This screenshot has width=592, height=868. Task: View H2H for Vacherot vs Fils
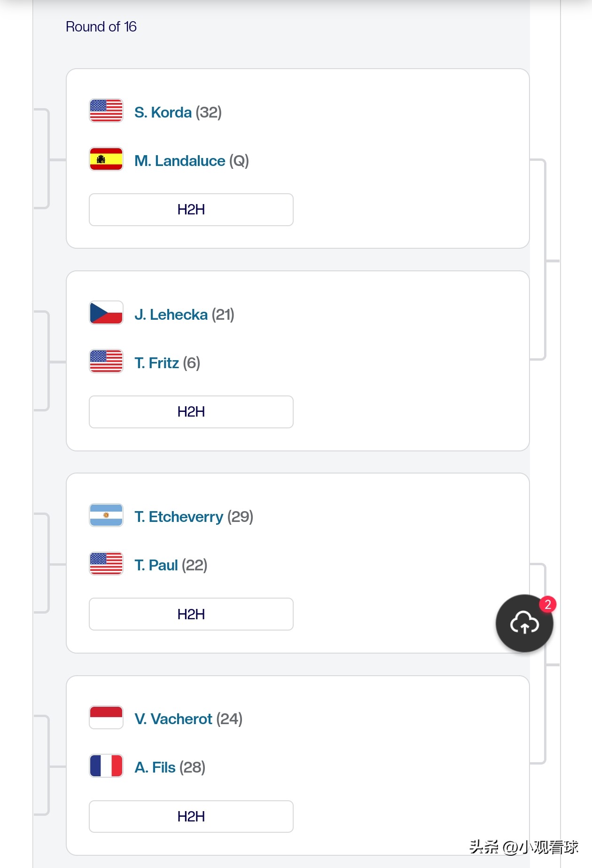191,816
